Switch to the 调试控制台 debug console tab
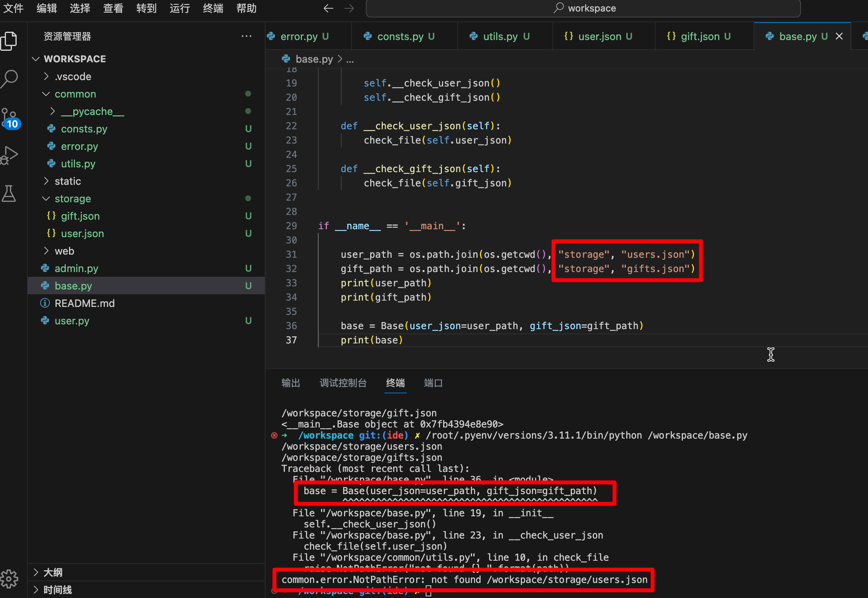Image resolution: width=868 pixels, height=598 pixels. click(x=343, y=383)
